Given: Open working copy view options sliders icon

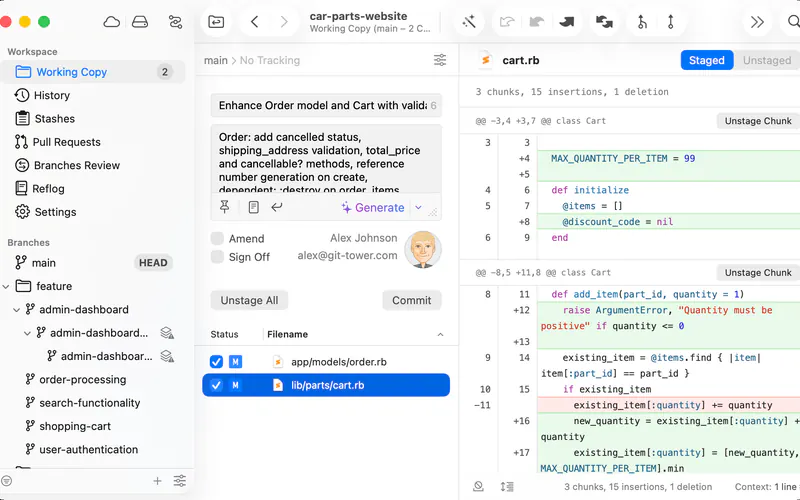Looking at the screenshot, I should click(440, 60).
